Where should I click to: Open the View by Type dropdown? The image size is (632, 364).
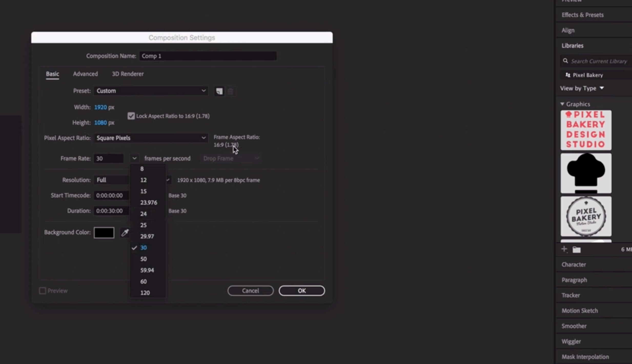point(582,88)
